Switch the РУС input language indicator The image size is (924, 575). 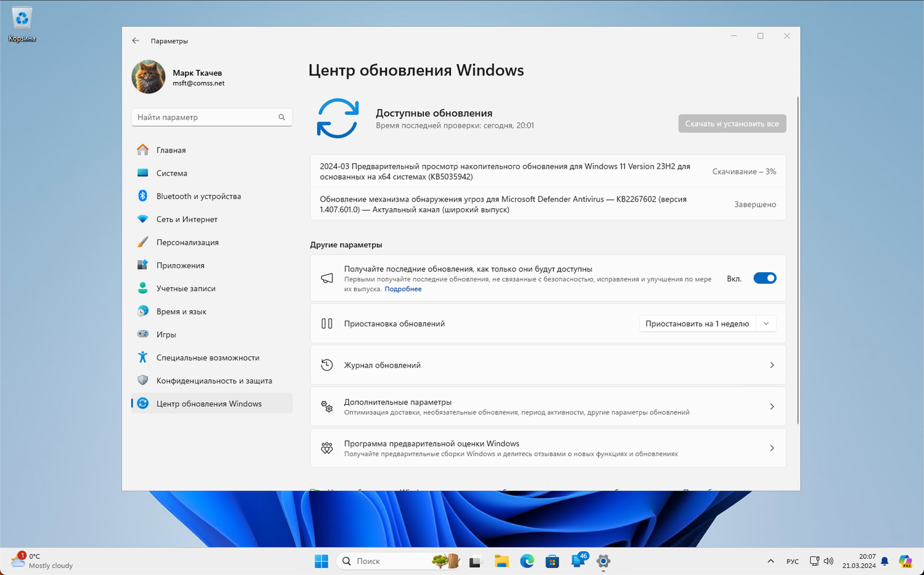point(793,561)
